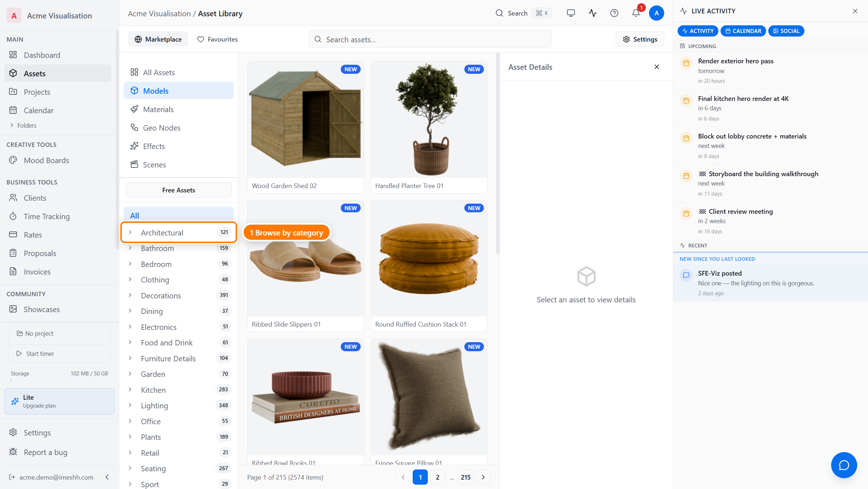
Task: Open the chat bubble widget
Action: click(844, 465)
